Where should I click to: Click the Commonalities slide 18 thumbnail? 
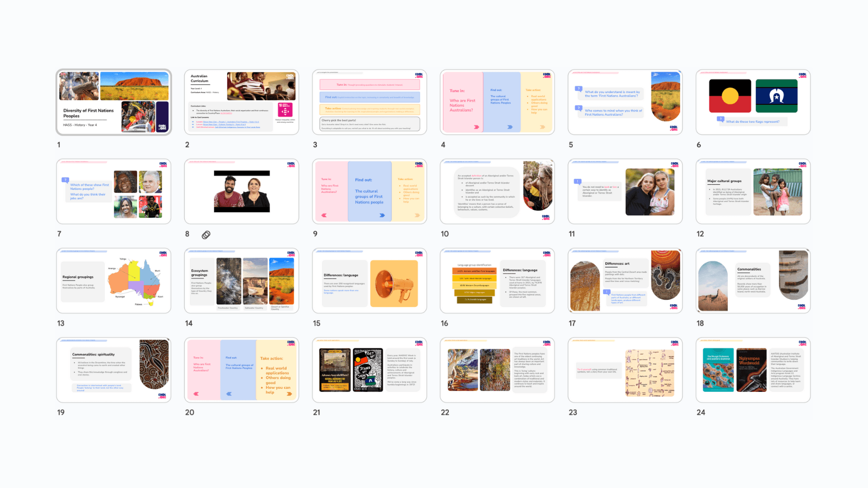click(753, 281)
